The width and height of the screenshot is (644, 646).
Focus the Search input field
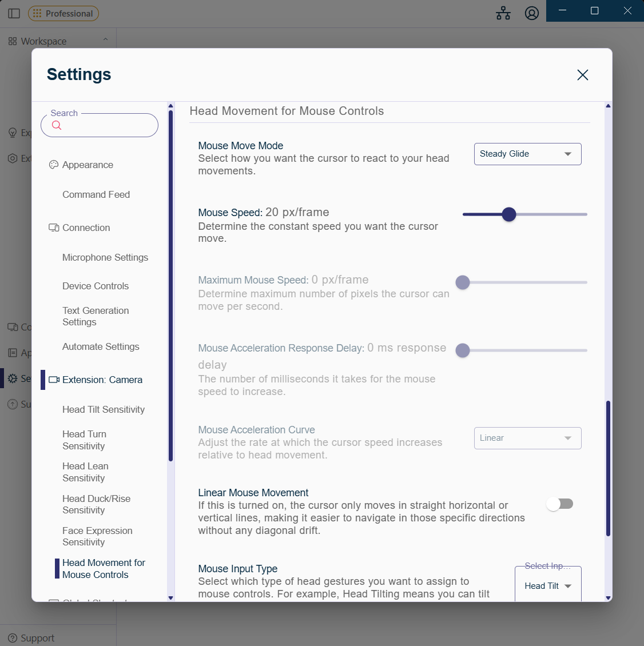click(100, 125)
